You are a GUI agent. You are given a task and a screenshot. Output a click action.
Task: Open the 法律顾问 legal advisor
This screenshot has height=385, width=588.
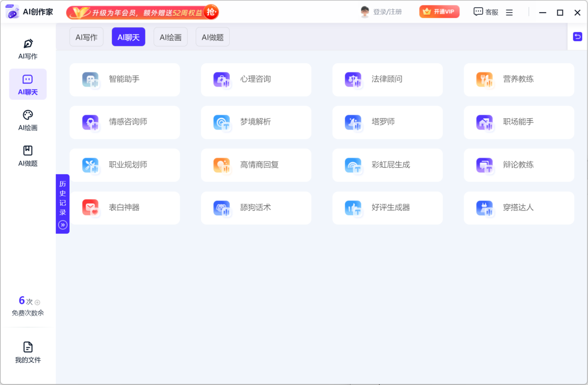[x=387, y=79]
